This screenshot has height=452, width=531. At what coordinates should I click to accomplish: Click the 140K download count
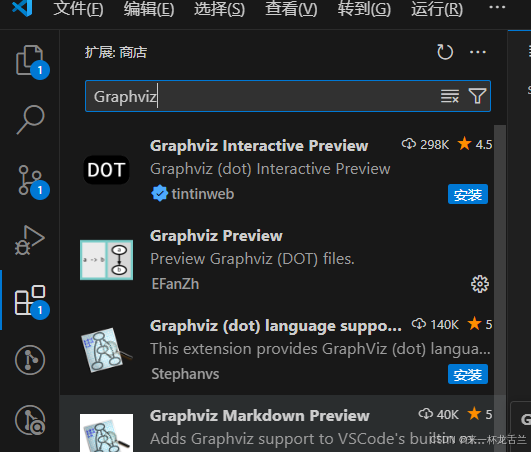435,325
